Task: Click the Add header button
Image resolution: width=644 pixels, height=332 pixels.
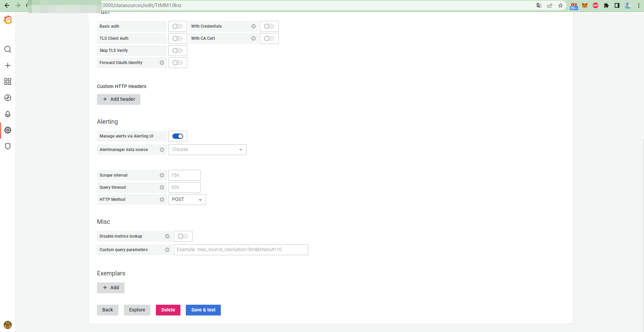Action: (118, 99)
